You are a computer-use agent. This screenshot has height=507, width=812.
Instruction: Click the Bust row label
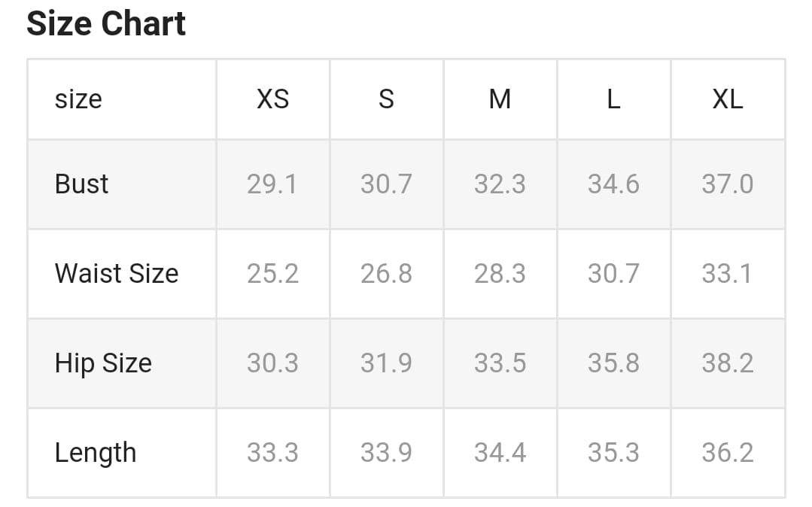[81, 184]
